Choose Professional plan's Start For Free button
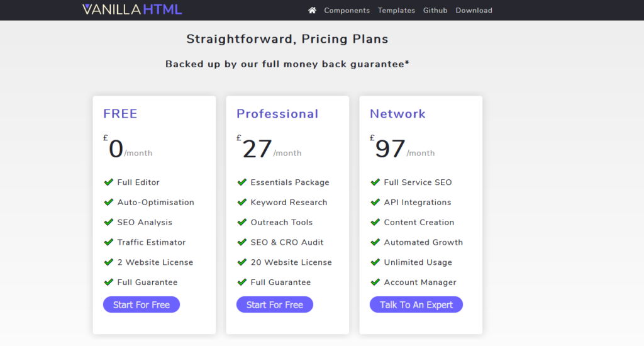644x346 pixels. (x=275, y=304)
